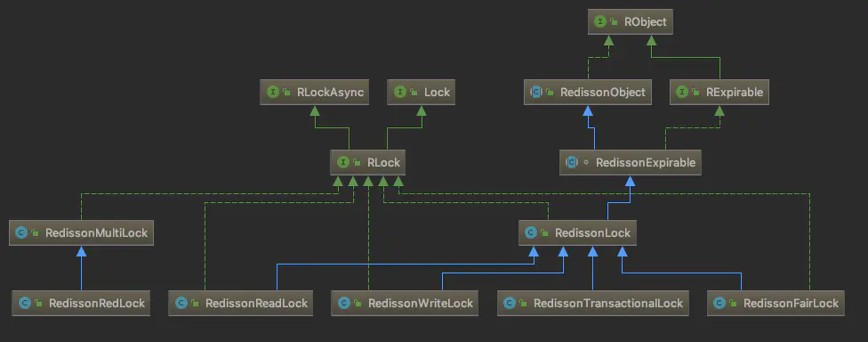Click the public lock icon on RedissonTransactionalLock
Image resolution: width=868 pixels, height=342 pixels.
point(524,304)
